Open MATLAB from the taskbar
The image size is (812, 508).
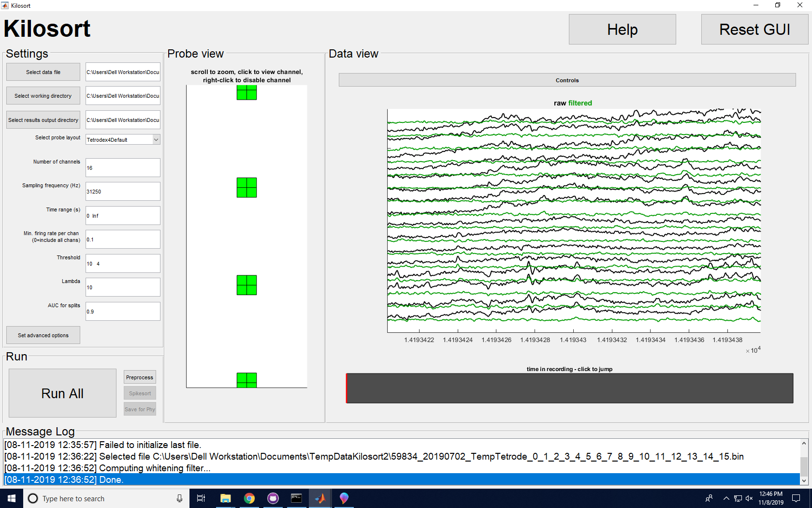[x=320, y=498]
